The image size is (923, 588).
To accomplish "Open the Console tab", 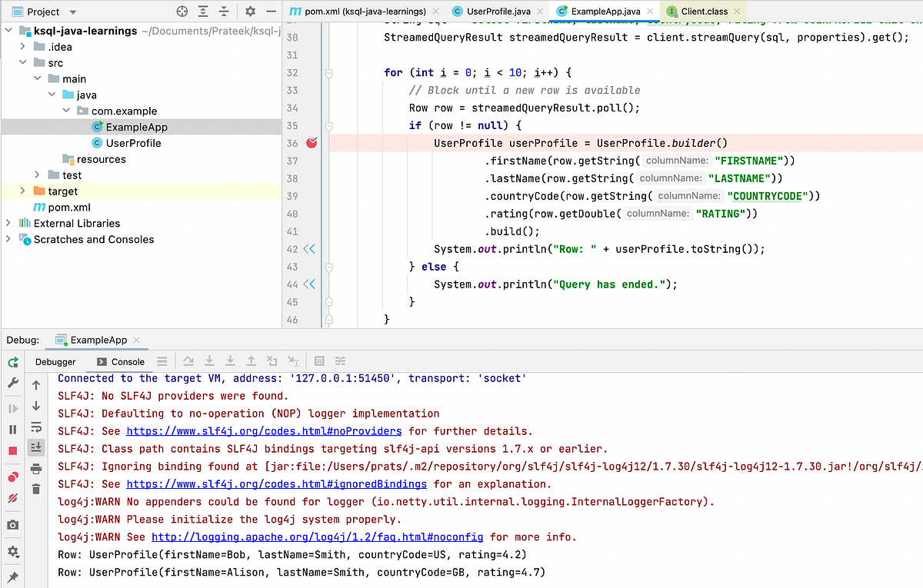I will click(121, 361).
